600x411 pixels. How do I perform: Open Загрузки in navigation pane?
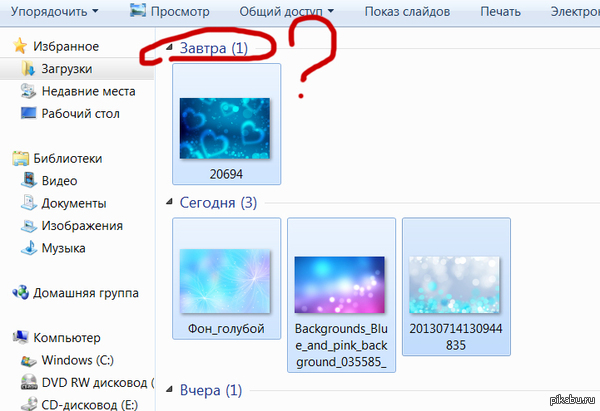(67, 69)
